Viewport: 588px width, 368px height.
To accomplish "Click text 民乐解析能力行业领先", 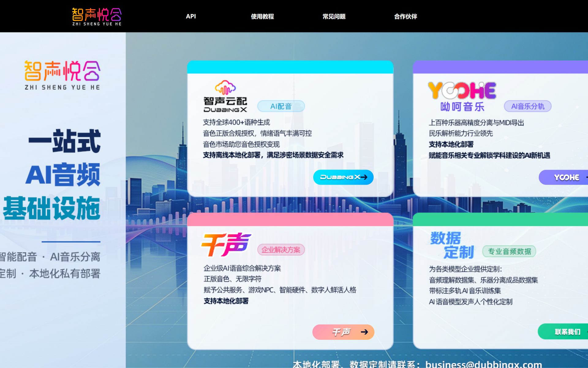I will coord(461,133).
